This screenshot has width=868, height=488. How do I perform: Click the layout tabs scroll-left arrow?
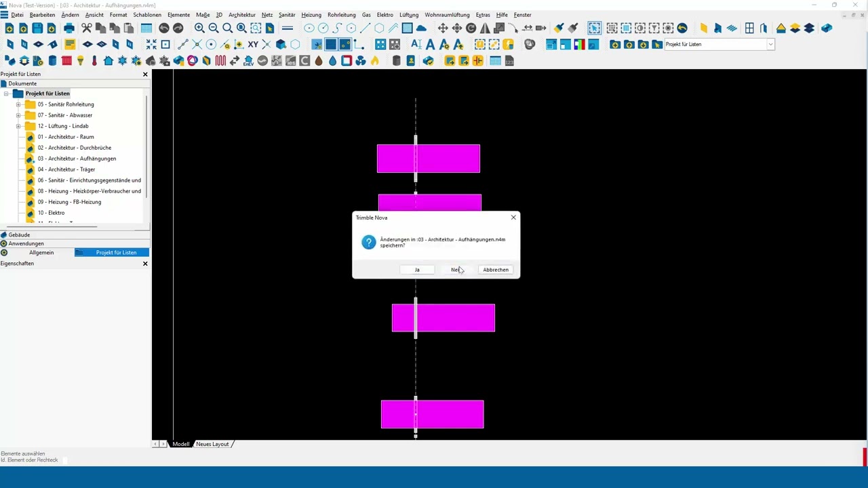point(155,444)
